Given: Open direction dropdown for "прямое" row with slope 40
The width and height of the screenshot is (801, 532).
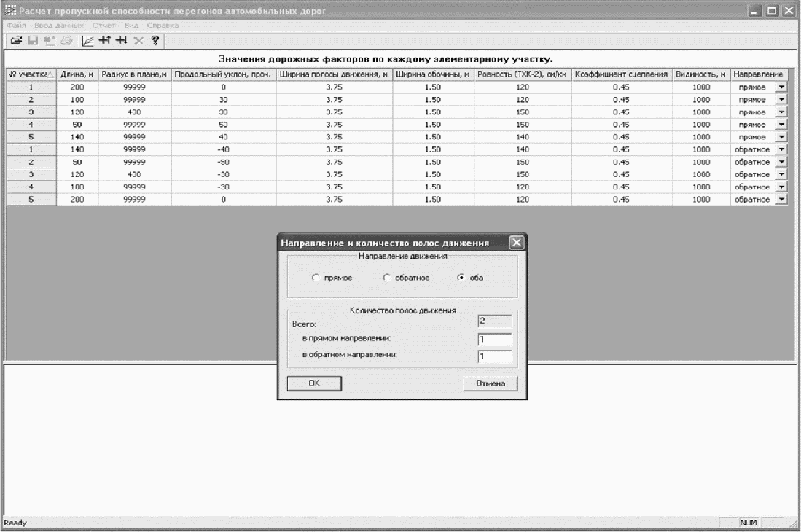Looking at the screenshot, I should (781, 137).
